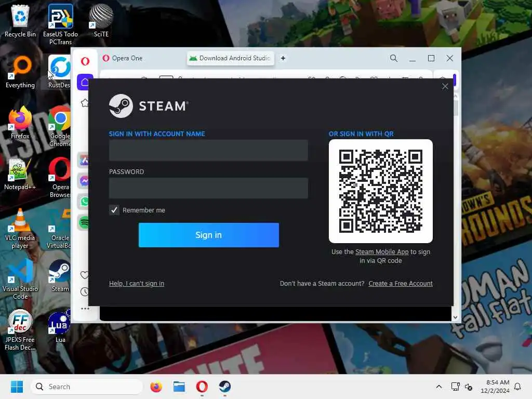Image resolution: width=532 pixels, height=399 pixels.
Task: Open Steam desktop shortcut
Action: [x=60, y=275]
